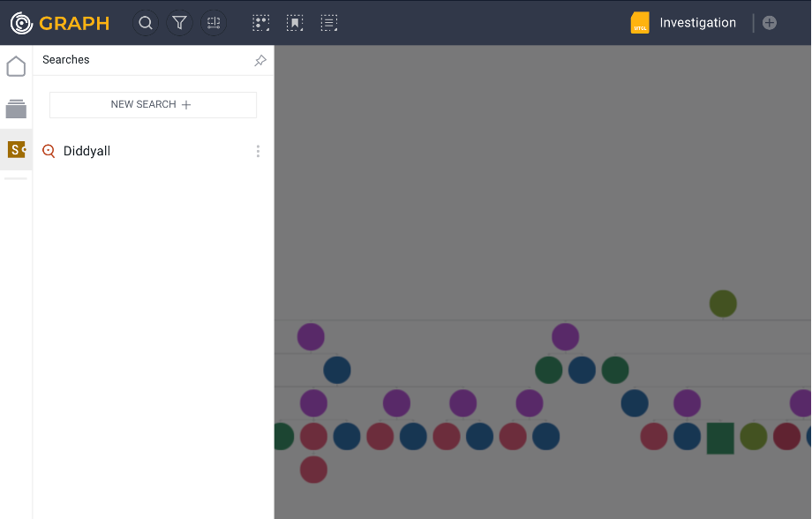Open the layers stack sidebar icon
This screenshot has width=812, height=519.
coord(16,109)
